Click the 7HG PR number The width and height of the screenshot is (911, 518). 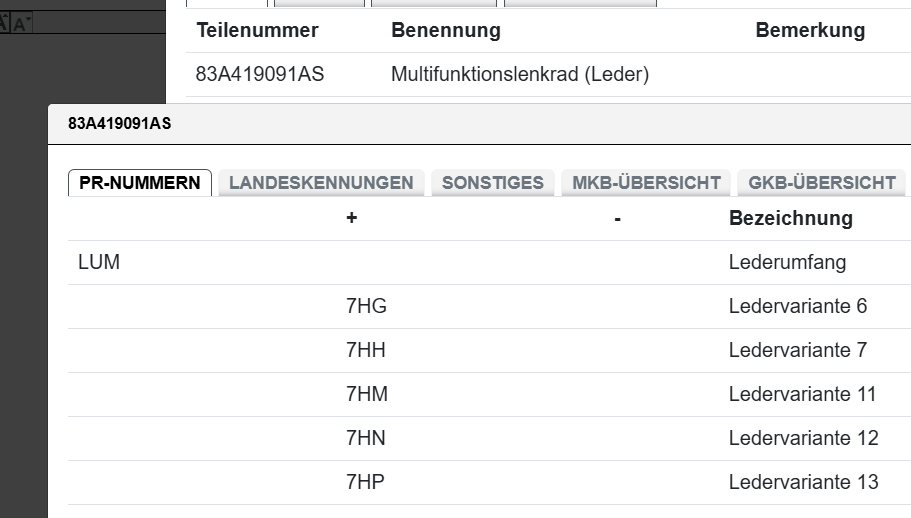click(x=366, y=307)
